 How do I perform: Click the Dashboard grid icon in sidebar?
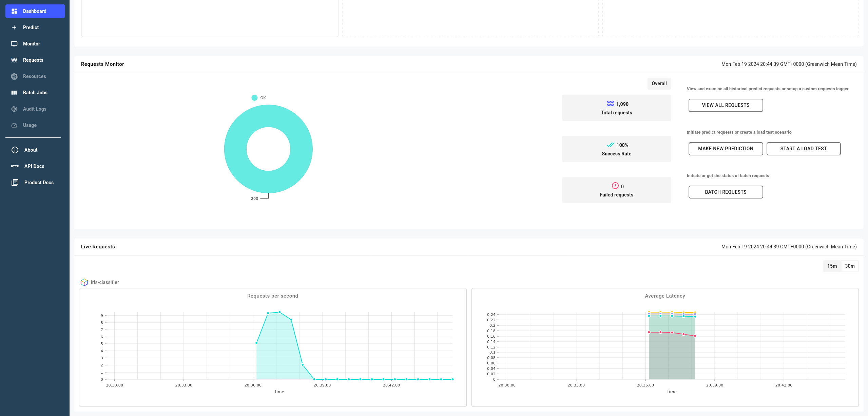[x=14, y=11]
